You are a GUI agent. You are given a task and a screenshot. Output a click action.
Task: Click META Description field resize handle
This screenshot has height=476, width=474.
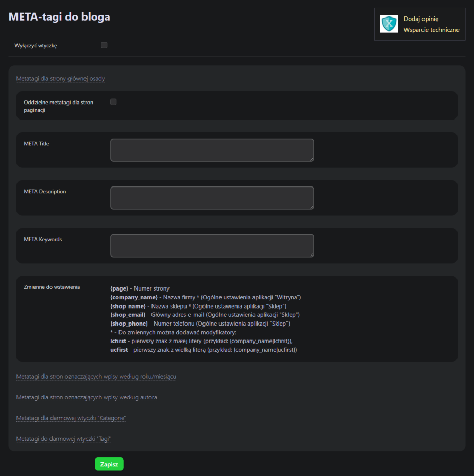pyautogui.click(x=311, y=207)
